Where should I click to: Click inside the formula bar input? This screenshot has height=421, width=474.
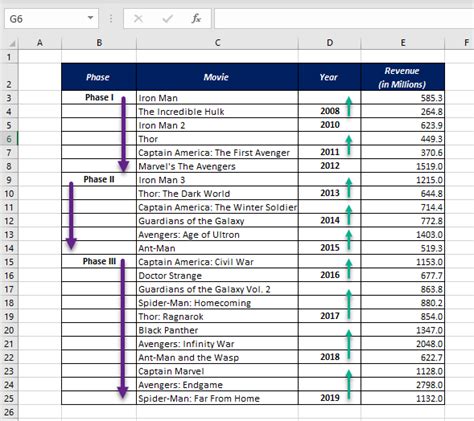pos(344,18)
